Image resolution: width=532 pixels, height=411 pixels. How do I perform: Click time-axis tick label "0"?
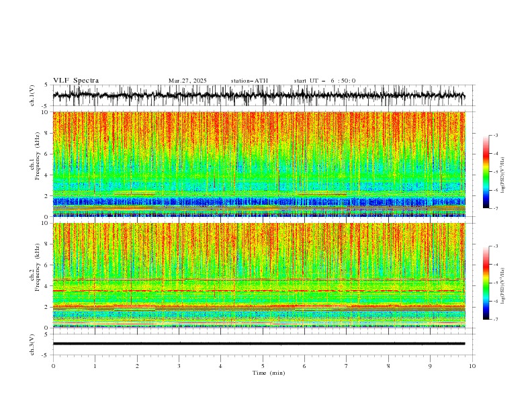(x=53, y=366)
